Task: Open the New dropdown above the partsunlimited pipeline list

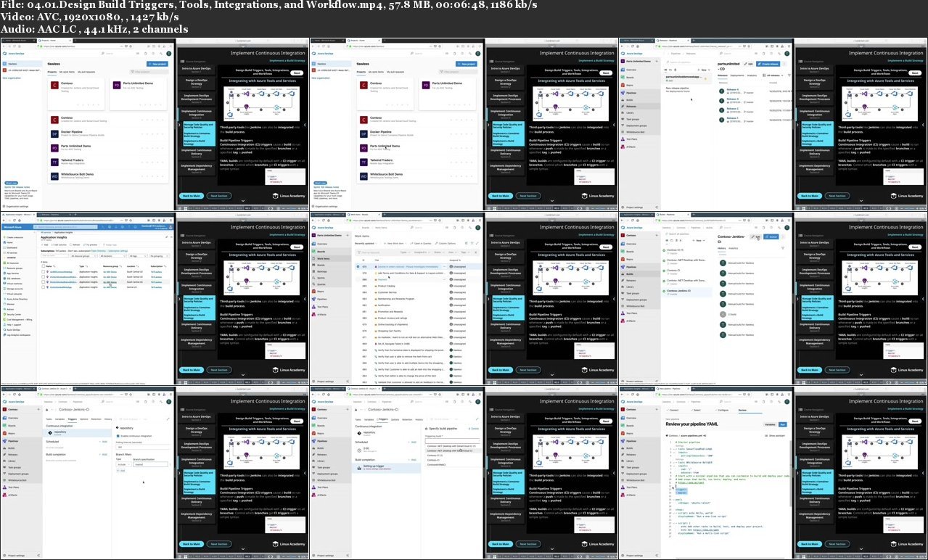Action: point(704,70)
